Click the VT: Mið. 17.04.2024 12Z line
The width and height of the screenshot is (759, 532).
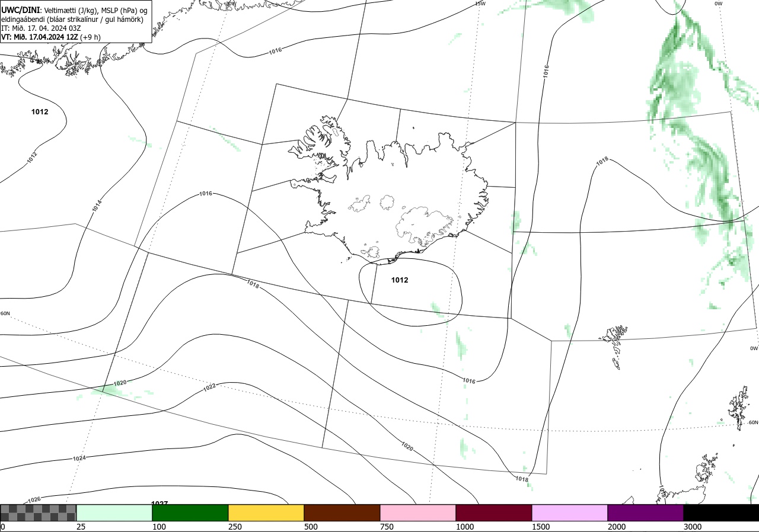point(51,37)
